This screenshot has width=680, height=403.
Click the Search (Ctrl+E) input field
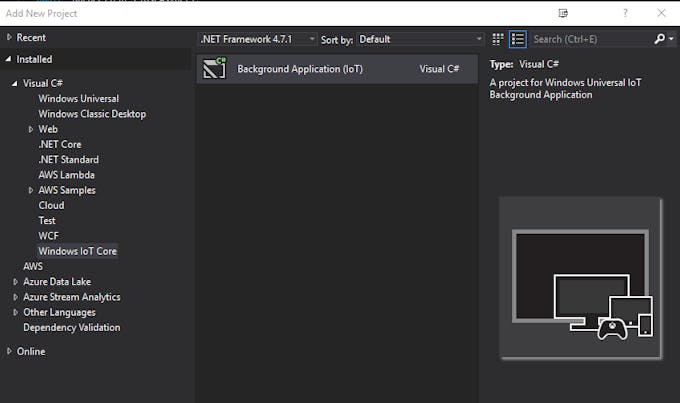[x=591, y=39]
